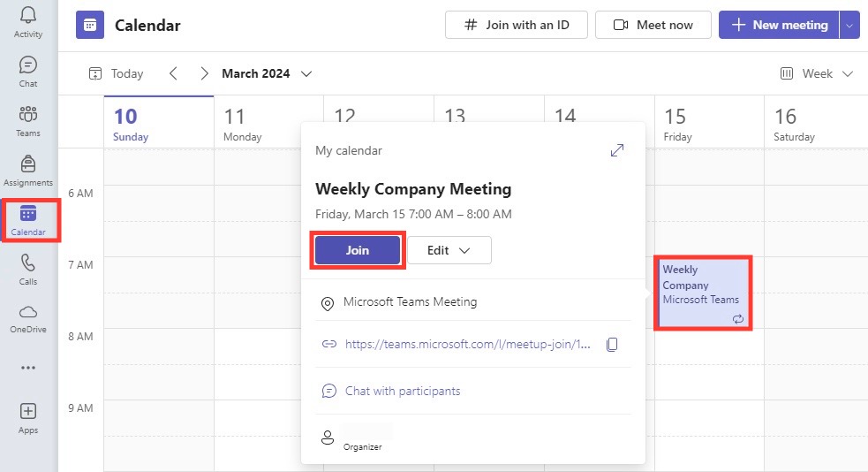Open Chat with participants
The width and height of the screenshot is (868, 472).
(x=403, y=391)
